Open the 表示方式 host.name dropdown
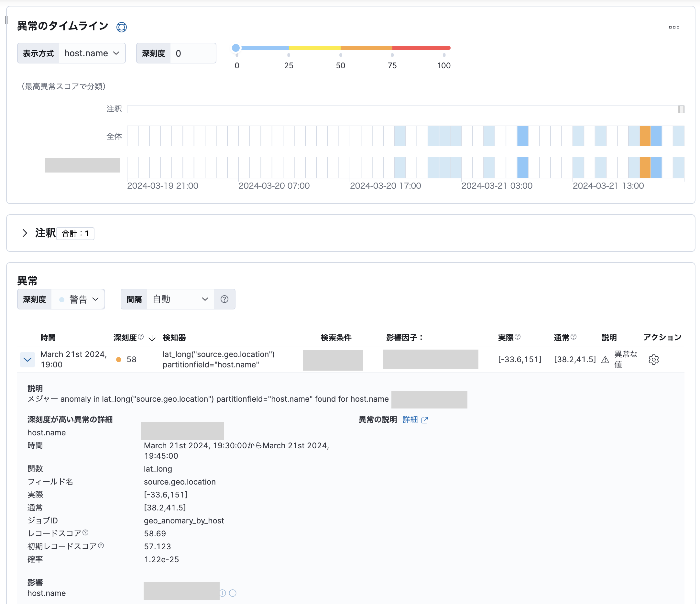The height and width of the screenshot is (604, 700). click(x=92, y=53)
